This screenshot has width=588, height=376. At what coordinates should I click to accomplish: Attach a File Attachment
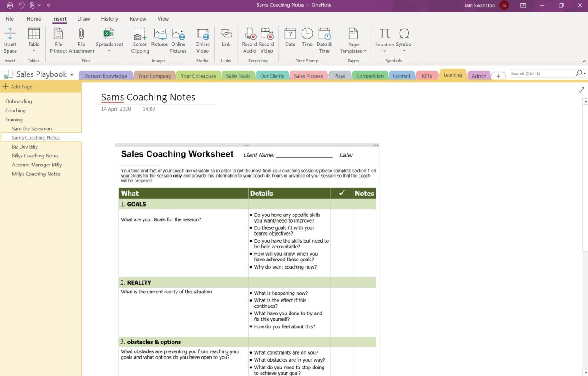coord(82,40)
